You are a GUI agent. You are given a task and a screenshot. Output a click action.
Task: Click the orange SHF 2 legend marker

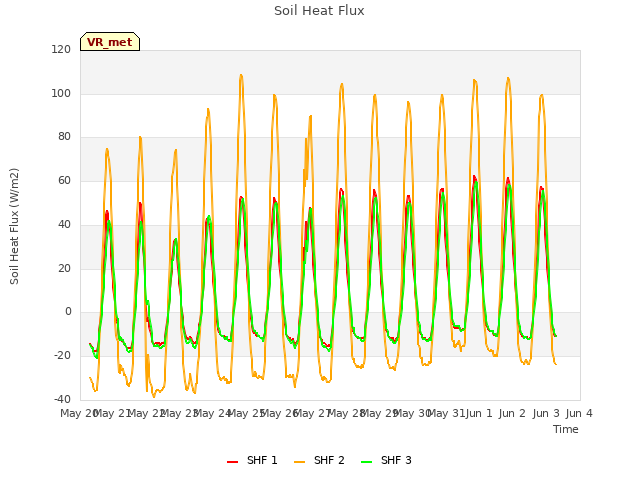pyautogui.click(x=299, y=461)
